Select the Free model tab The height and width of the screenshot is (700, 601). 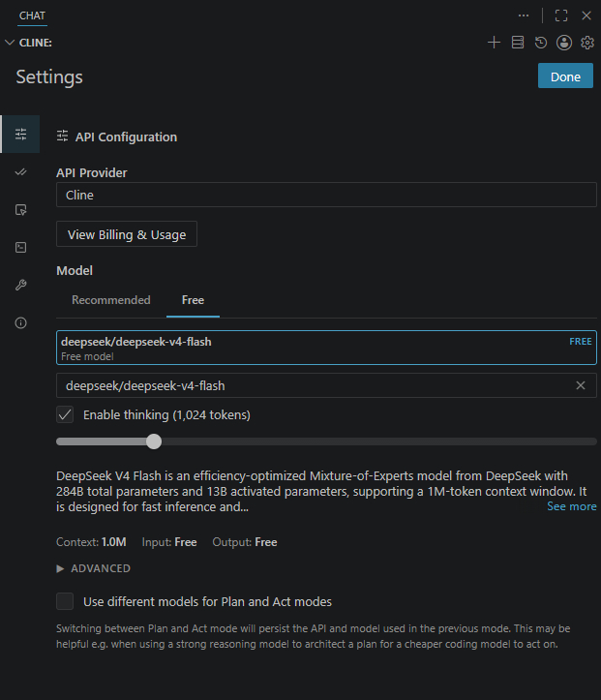193,300
